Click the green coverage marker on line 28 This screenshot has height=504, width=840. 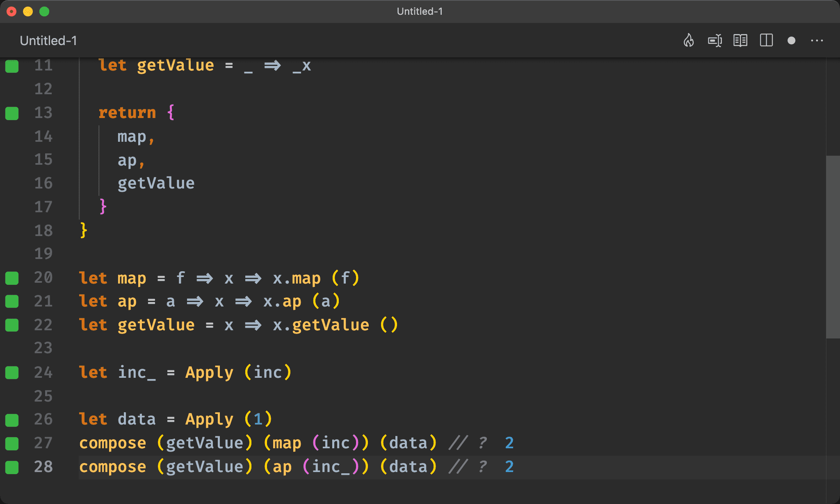pyautogui.click(x=12, y=467)
